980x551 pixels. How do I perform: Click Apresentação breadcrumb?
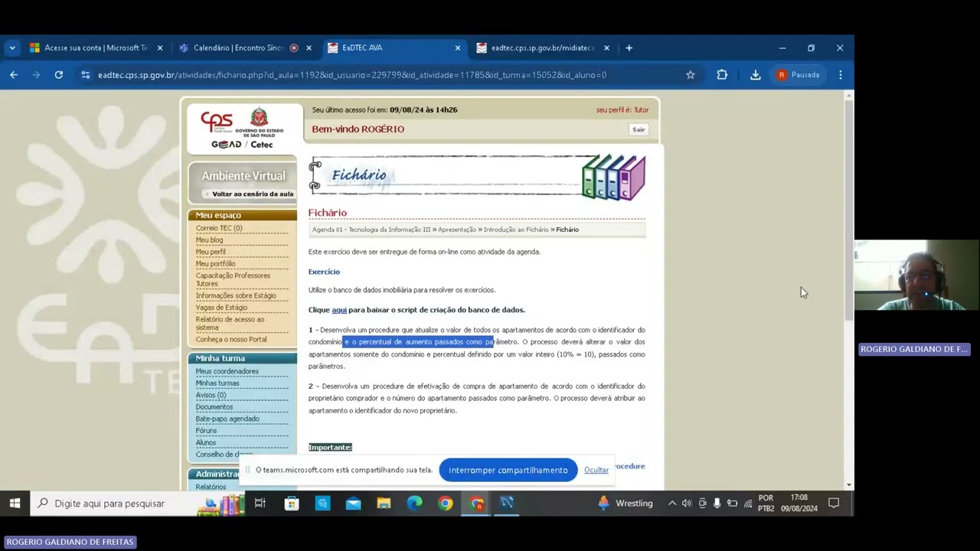tap(457, 230)
